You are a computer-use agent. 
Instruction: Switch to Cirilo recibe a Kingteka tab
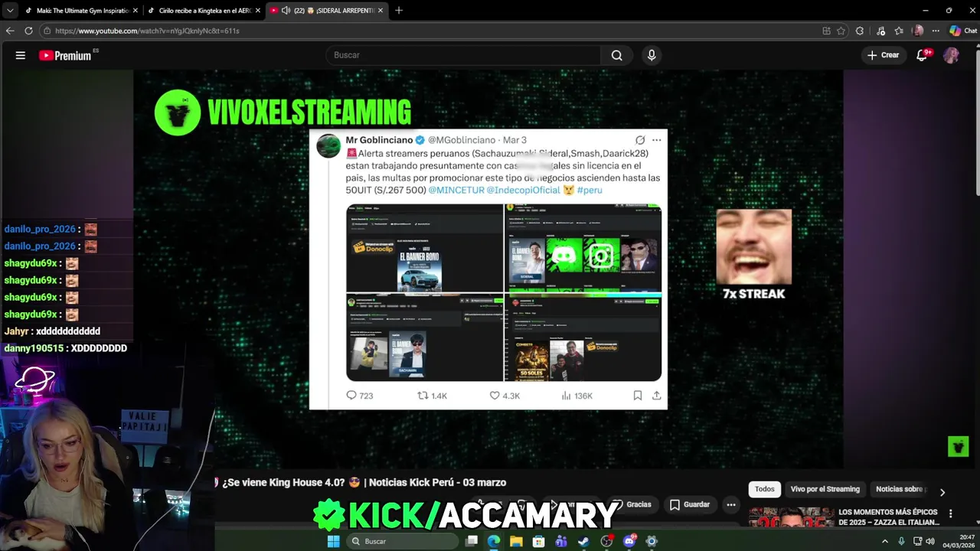point(203,11)
